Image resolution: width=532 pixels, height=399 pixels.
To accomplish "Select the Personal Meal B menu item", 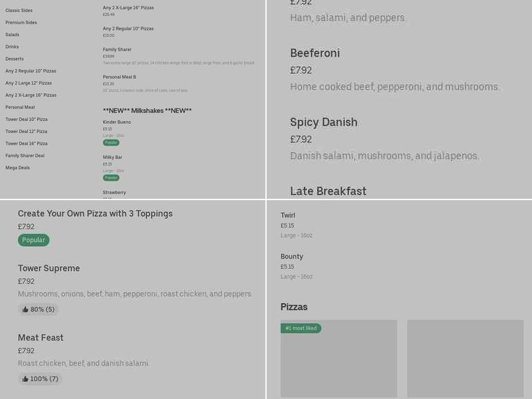I will 120,77.
